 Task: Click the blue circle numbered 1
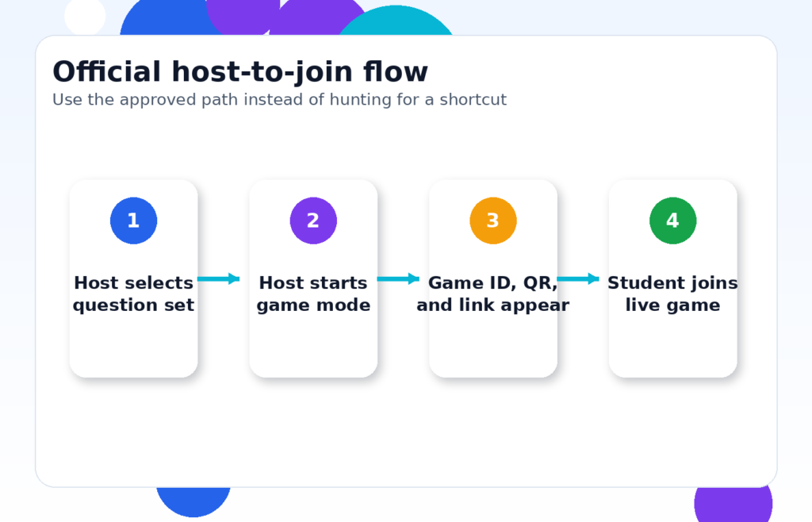point(133,221)
